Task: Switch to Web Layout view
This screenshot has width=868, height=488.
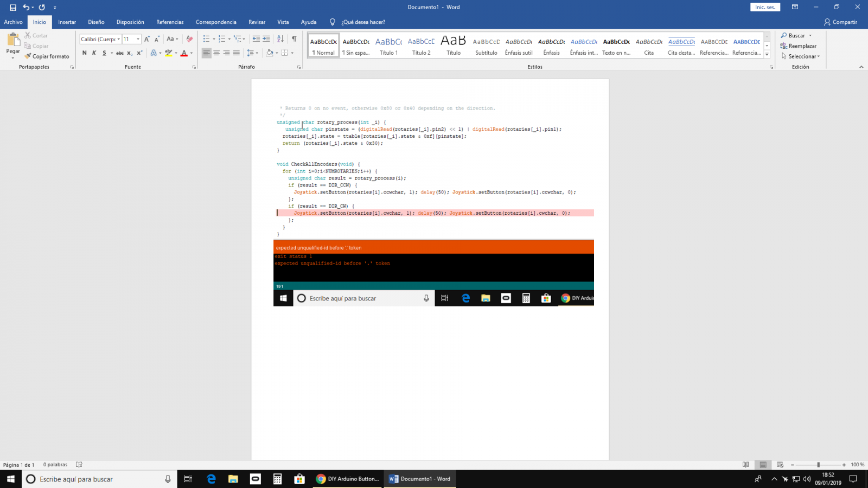Action: point(780,465)
